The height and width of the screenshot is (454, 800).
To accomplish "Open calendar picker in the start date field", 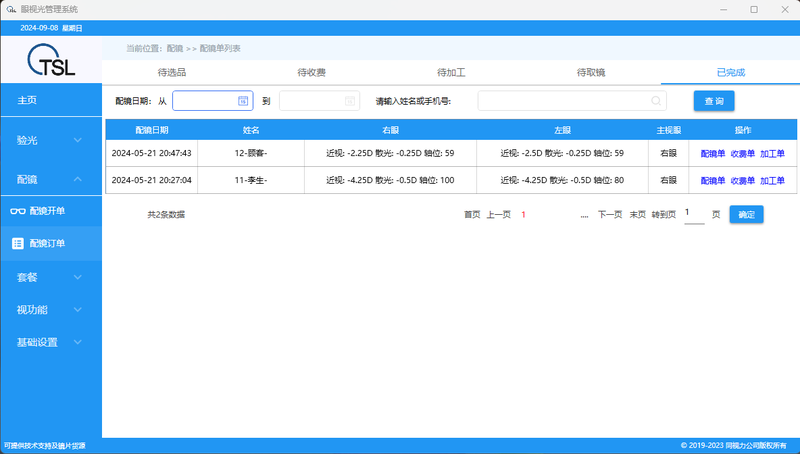I will click(x=243, y=101).
